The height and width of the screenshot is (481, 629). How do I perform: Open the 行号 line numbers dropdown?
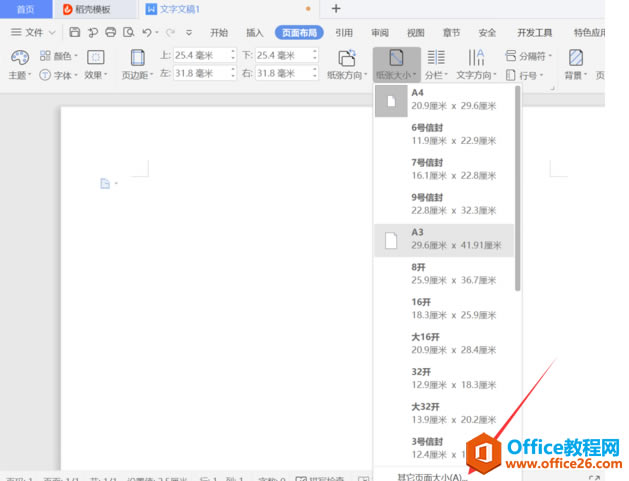[x=524, y=75]
